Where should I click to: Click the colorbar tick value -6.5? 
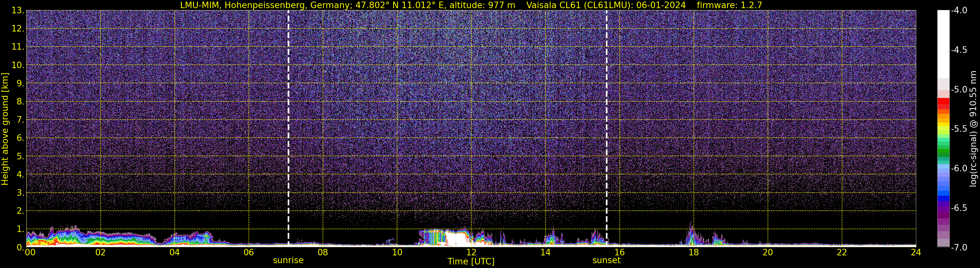(x=959, y=208)
